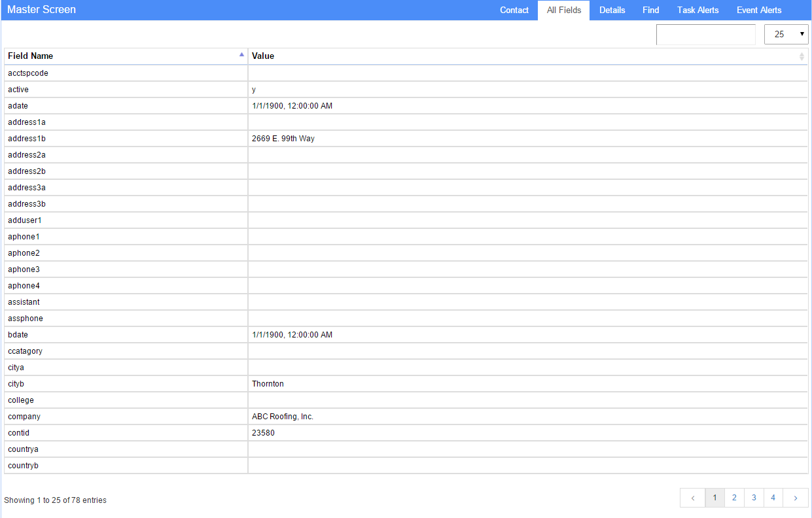
Task: Switch to the Contact tab
Action: pyautogui.click(x=514, y=10)
